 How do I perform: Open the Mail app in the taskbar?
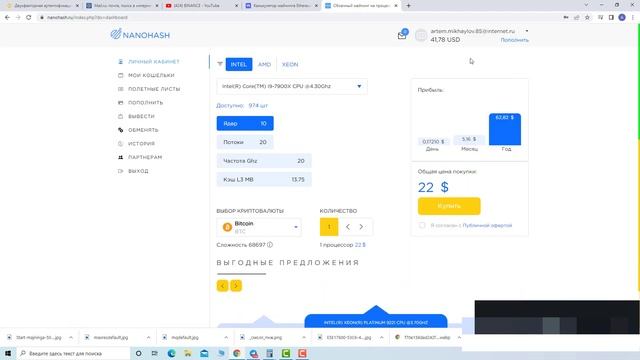pos(204,353)
